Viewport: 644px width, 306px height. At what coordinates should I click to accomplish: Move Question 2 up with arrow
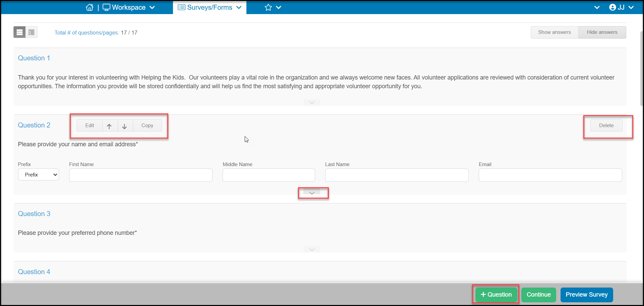(110, 125)
